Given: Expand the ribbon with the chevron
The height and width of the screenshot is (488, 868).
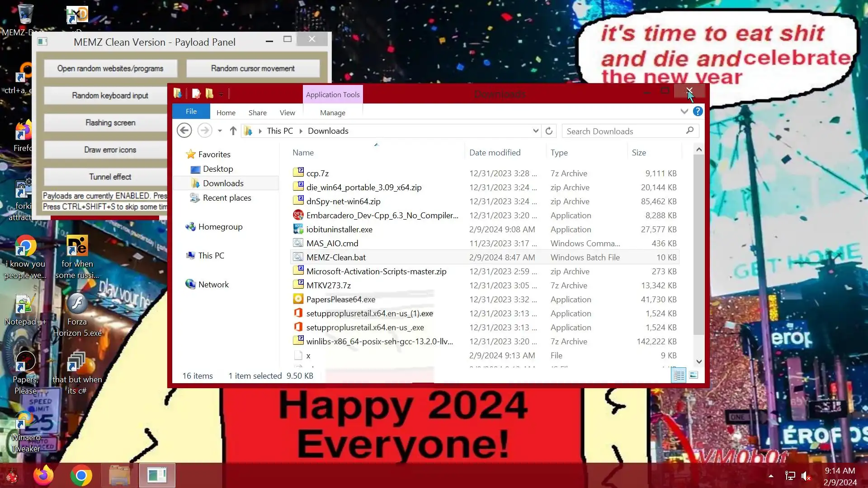Looking at the screenshot, I should [x=684, y=111].
